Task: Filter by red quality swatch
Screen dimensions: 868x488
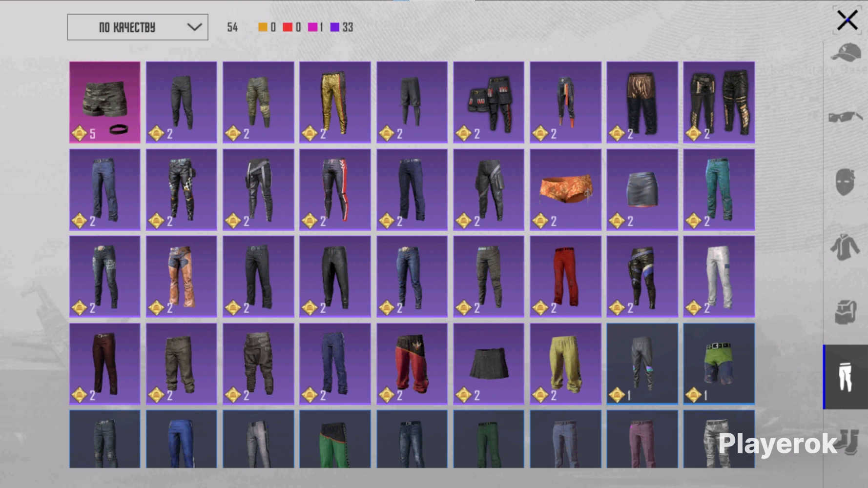Action: tap(288, 27)
